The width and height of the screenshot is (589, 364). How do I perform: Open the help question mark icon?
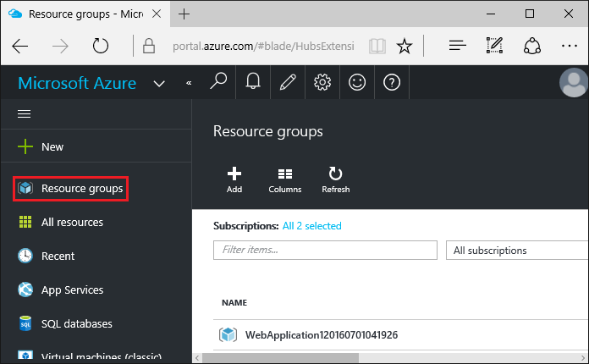pos(392,82)
